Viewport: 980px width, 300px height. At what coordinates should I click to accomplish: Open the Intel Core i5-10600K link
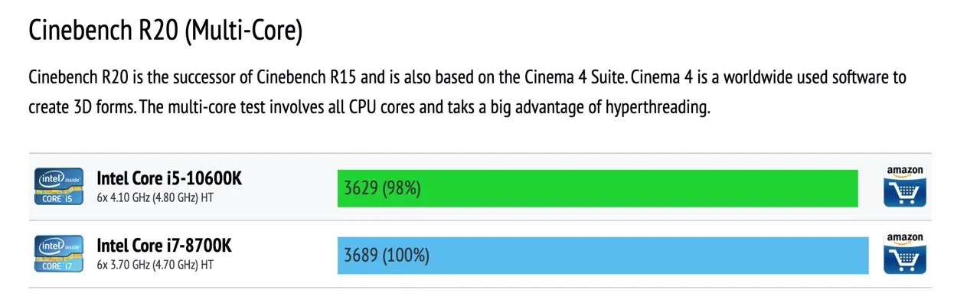pos(169,178)
